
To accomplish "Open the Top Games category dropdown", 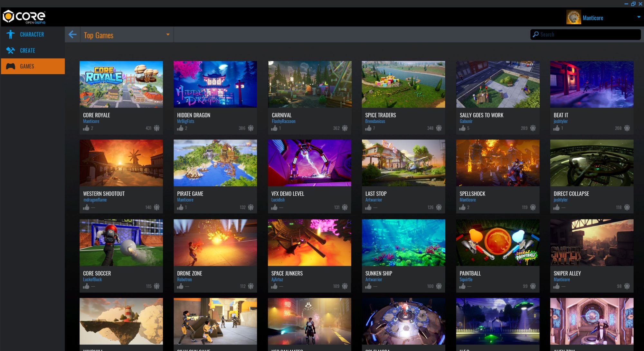I will pyautogui.click(x=168, y=34).
